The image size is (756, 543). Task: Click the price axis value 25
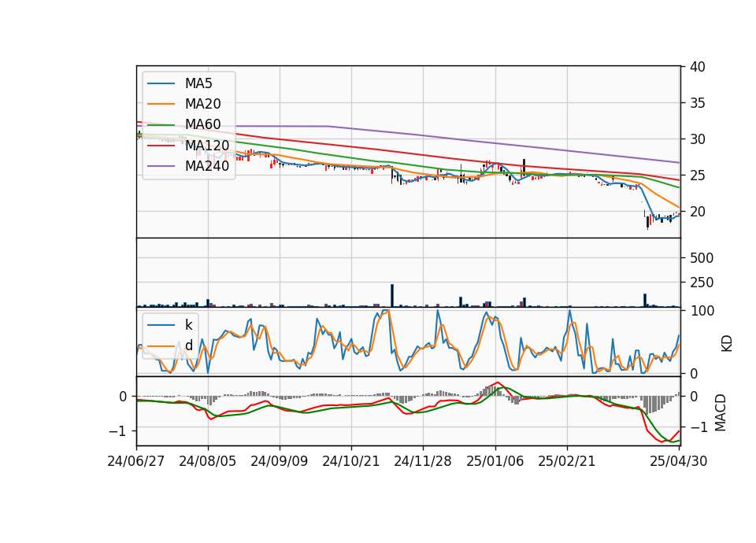click(x=697, y=175)
